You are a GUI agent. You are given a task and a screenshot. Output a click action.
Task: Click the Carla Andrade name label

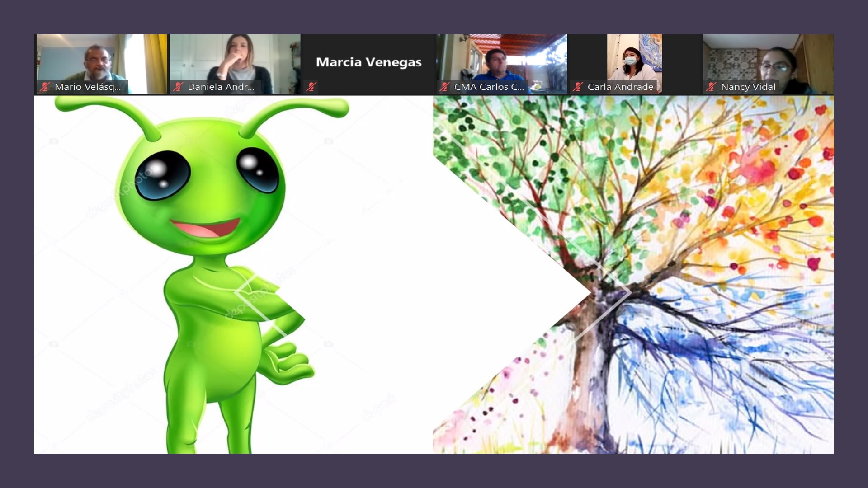(620, 87)
